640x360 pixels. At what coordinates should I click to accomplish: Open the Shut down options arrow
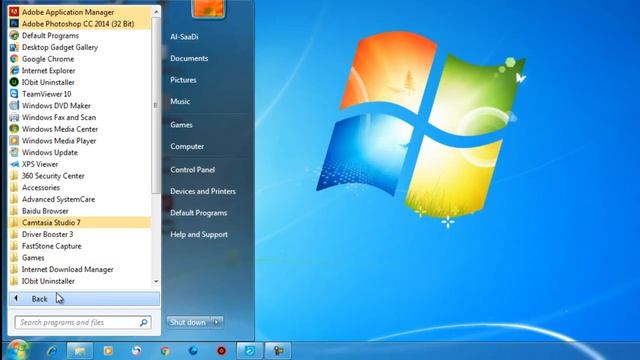coord(217,322)
